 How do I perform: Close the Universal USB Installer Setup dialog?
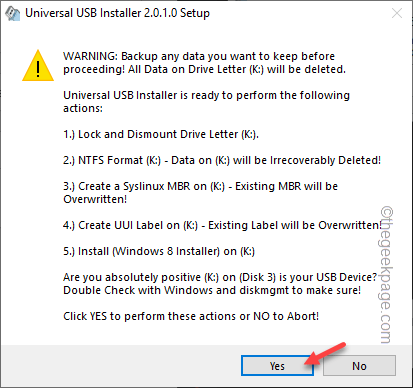397,13
